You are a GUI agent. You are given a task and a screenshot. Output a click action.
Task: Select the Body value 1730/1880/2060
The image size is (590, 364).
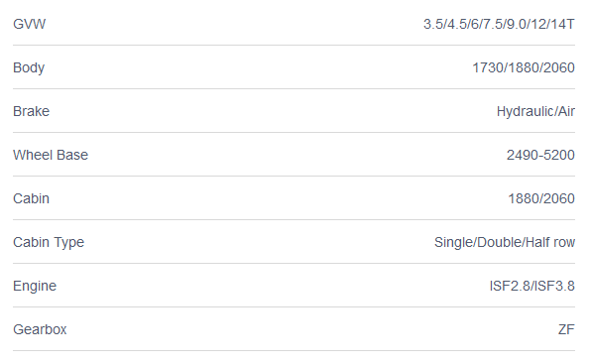tap(524, 67)
